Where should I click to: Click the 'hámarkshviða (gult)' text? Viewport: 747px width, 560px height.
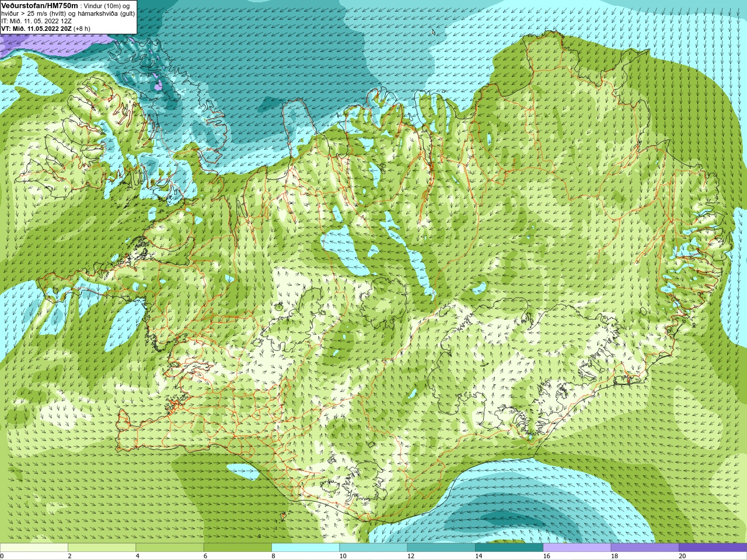tap(107, 13)
